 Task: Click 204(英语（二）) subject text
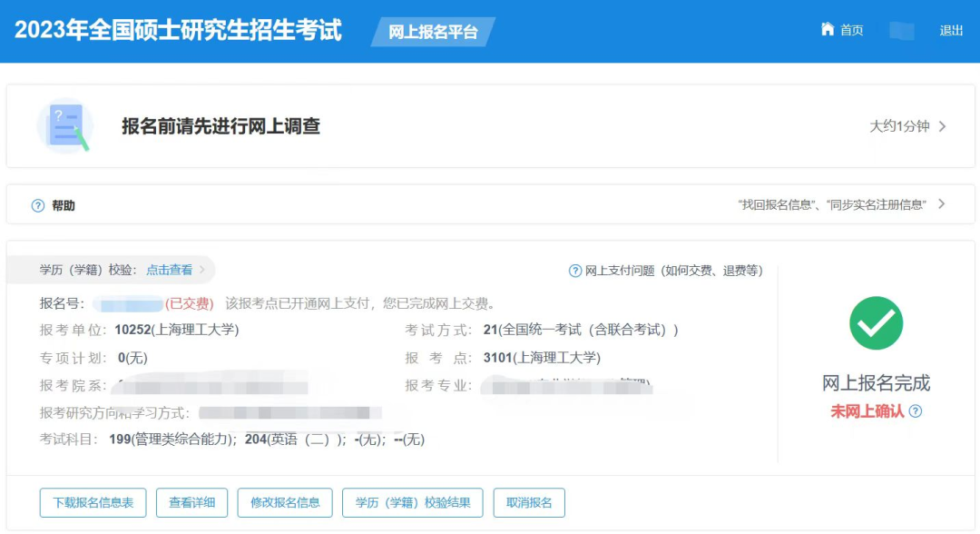click(296, 440)
